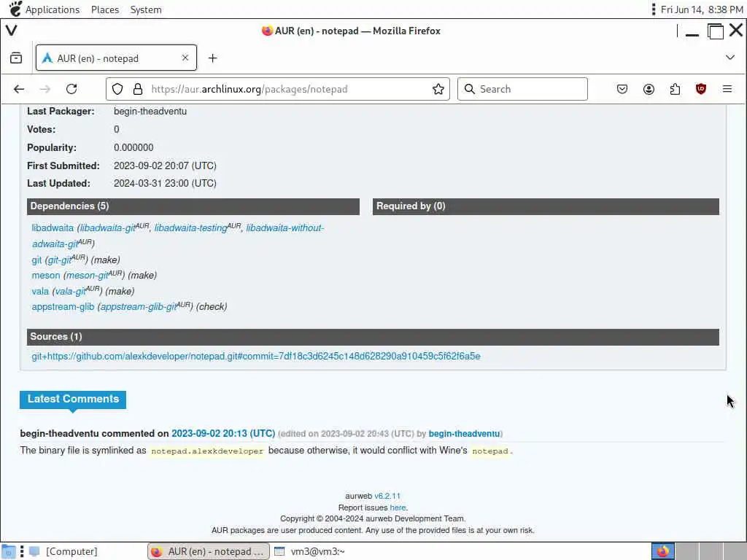The image size is (747, 560).
Task: Reload the current page
Action: pyautogui.click(x=71, y=89)
